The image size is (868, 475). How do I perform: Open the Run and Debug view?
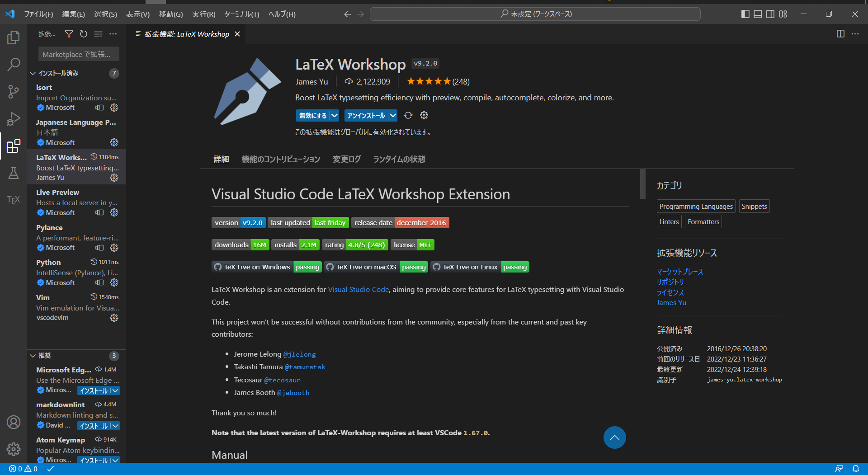click(14, 119)
